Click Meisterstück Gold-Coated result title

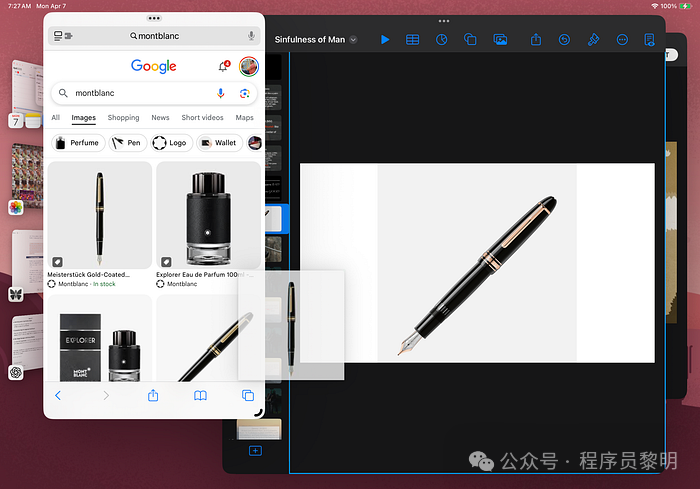(88, 275)
